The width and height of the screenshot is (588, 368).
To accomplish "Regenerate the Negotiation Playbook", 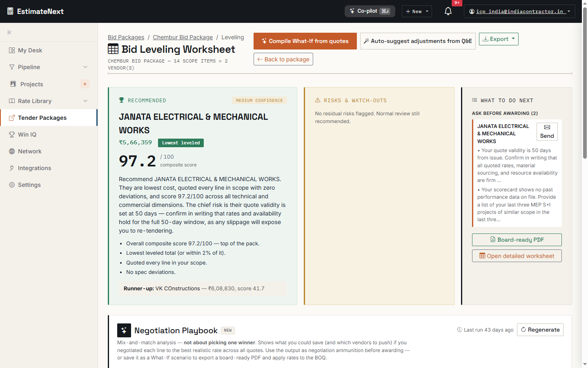I will [540, 330].
